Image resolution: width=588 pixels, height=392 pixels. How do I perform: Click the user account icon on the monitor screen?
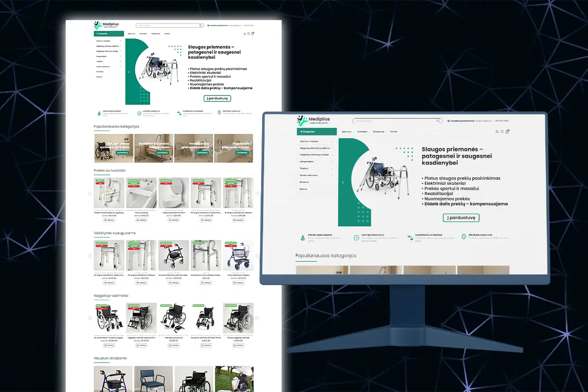click(x=497, y=132)
